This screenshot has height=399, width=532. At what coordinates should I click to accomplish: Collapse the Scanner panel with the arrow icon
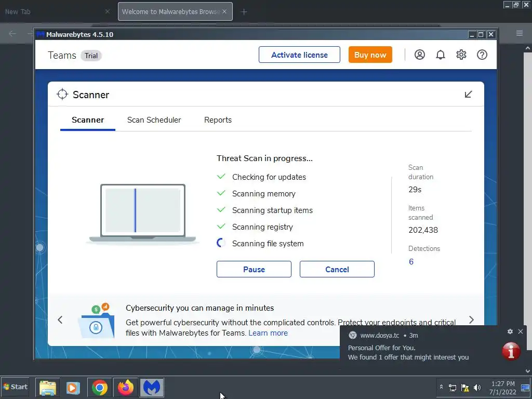(468, 94)
